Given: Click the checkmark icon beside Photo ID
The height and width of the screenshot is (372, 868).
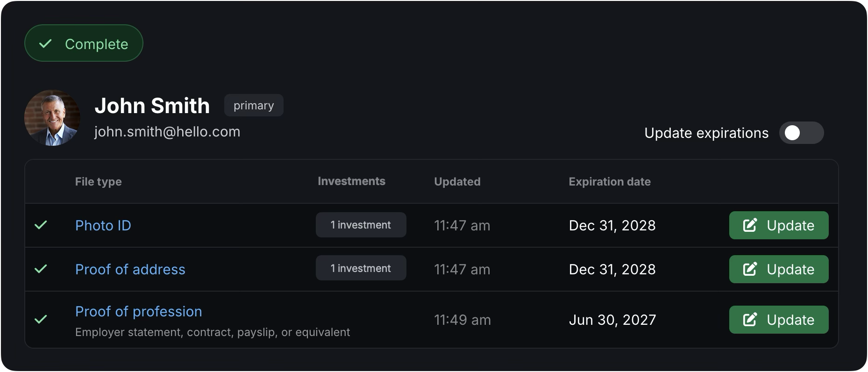Looking at the screenshot, I should point(41,225).
